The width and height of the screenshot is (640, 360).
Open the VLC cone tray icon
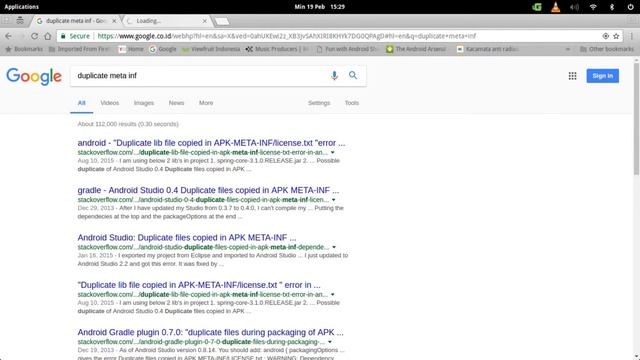(x=556, y=7)
